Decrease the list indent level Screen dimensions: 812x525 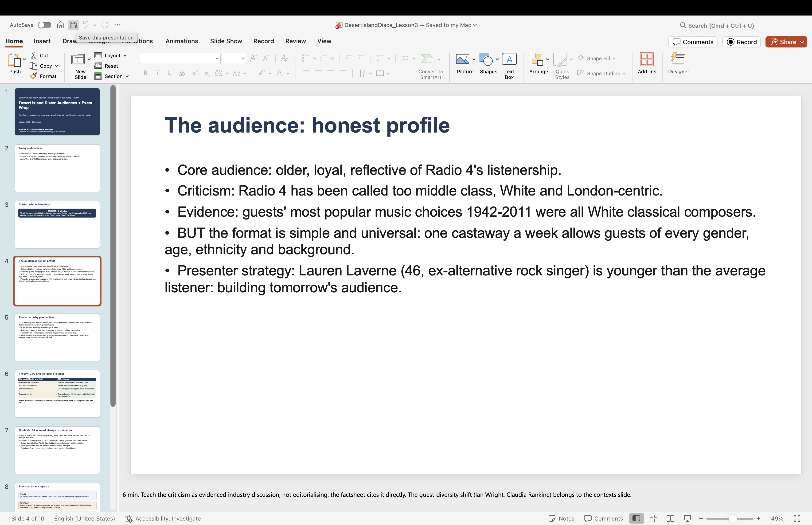pos(349,58)
